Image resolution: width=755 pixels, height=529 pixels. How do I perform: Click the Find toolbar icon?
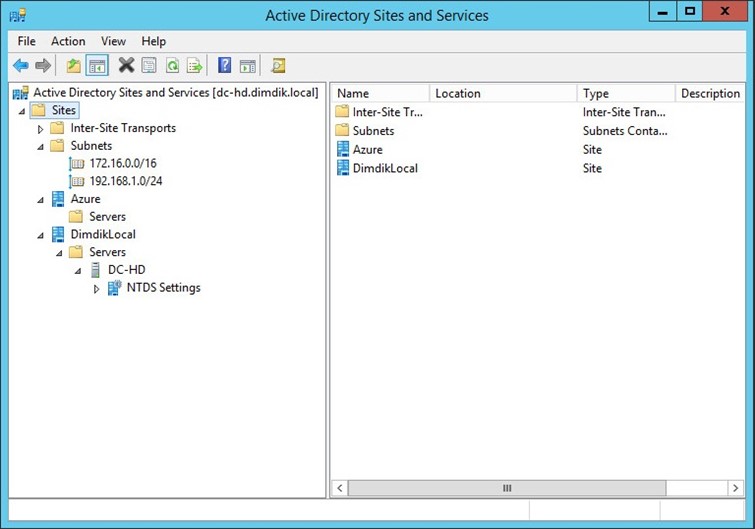[x=278, y=65]
